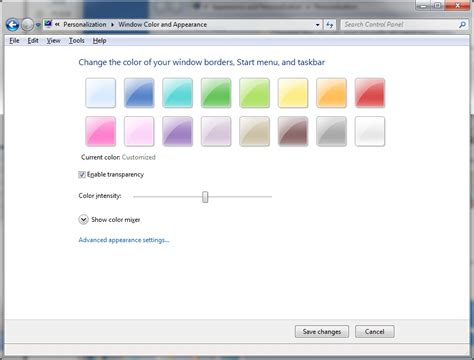
Task: Open the Help menu
Action: coord(99,41)
